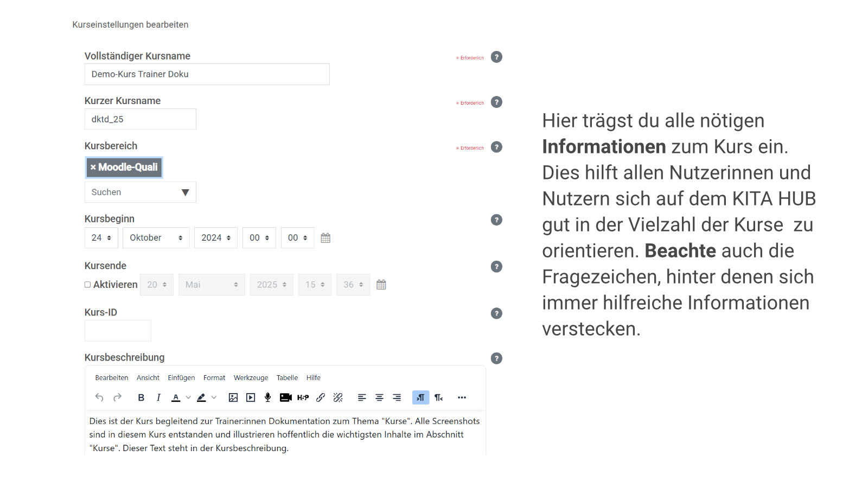
Task: Click the Kurseinstellungen bearbeiten heading
Action: coord(130,25)
